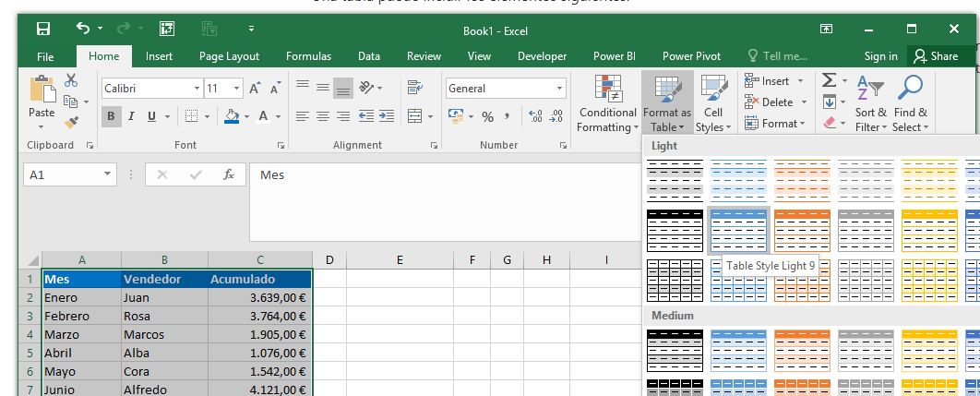Screen dimensions: 980x396
Task: Switch to the Formulas tab
Action: point(309,56)
